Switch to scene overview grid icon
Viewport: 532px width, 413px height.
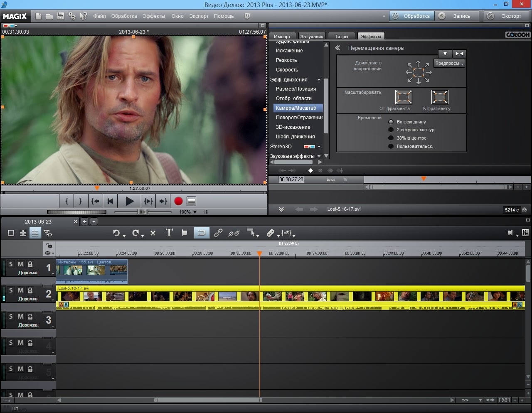coord(23,233)
